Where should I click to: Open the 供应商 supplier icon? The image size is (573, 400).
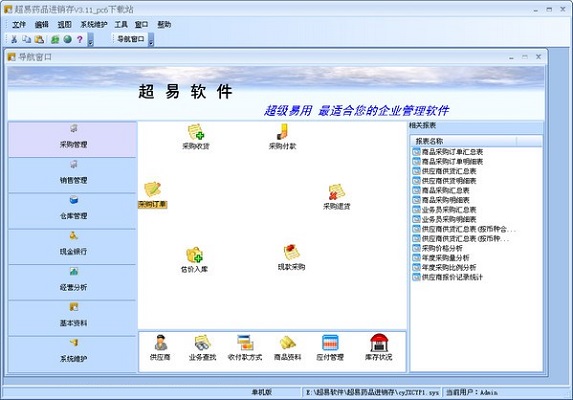pos(160,347)
